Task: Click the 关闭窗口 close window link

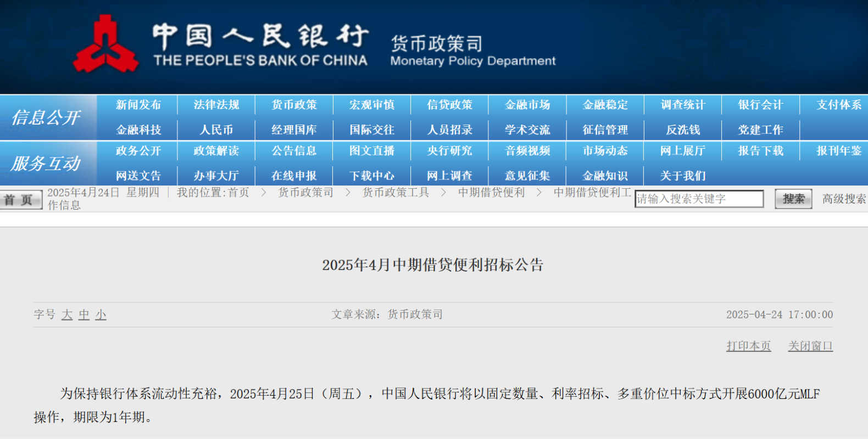Action: pos(810,346)
